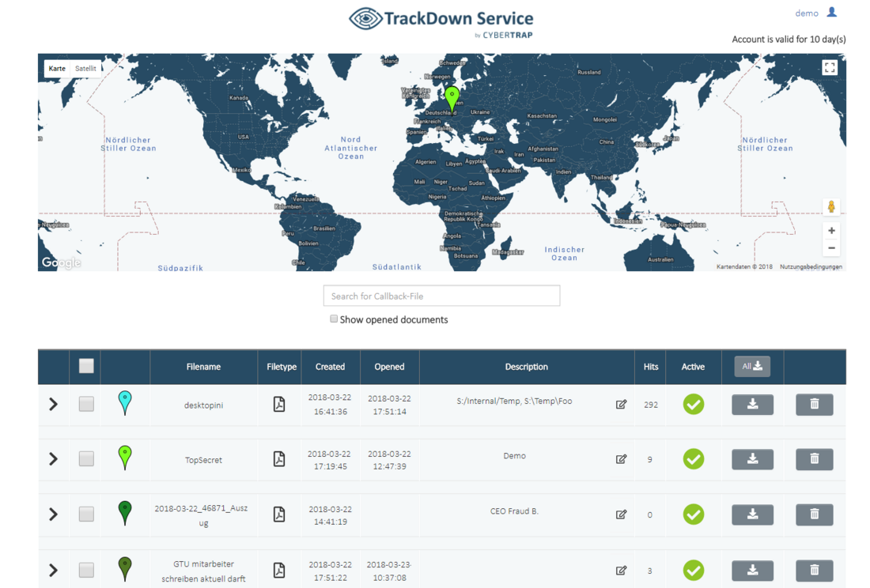
Task: Download the TopSecret callback file
Action: (752, 459)
